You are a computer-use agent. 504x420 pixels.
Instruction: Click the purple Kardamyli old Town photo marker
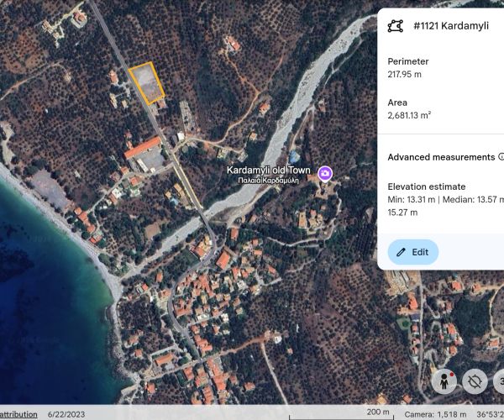coord(325,173)
